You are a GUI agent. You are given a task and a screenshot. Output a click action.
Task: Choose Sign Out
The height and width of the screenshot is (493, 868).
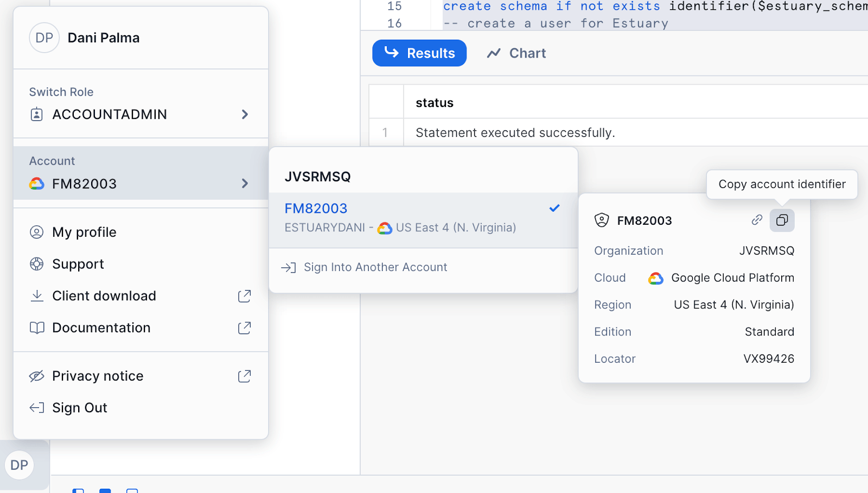coord(141,408)
